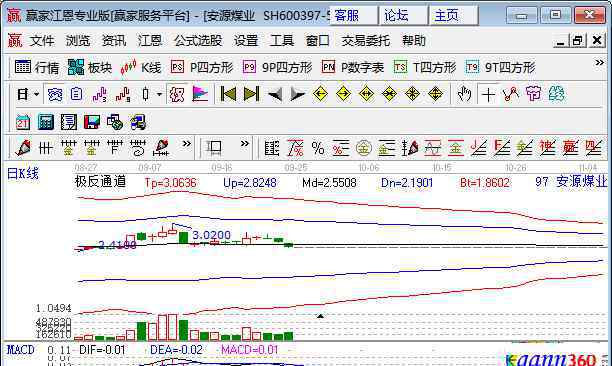The height and width of the screenshot is (366, 612).
Task: Click the save floppy disk icon
Action: [92, 123]
